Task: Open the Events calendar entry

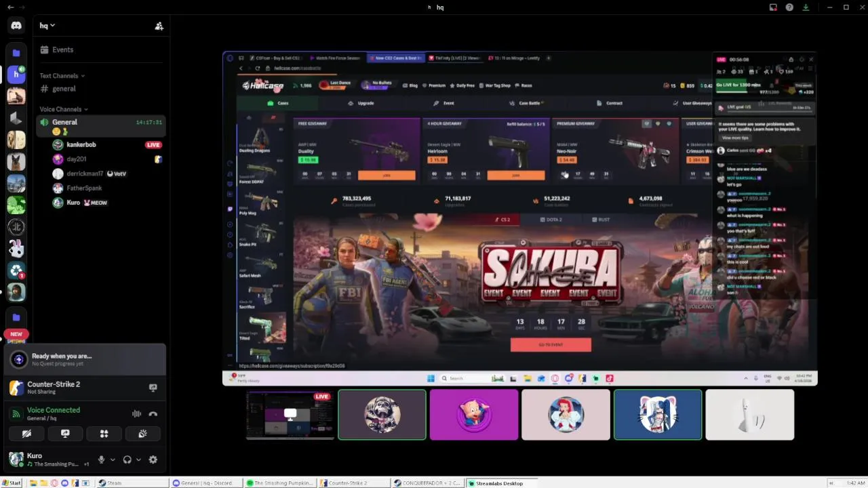Action: 100,49
